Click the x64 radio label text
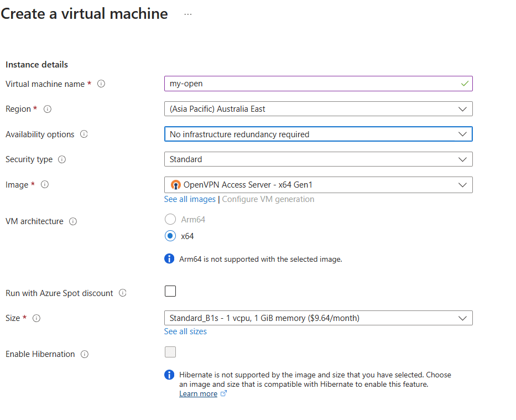The width and height of the screenshot is (516, 420). coord(187,236)
